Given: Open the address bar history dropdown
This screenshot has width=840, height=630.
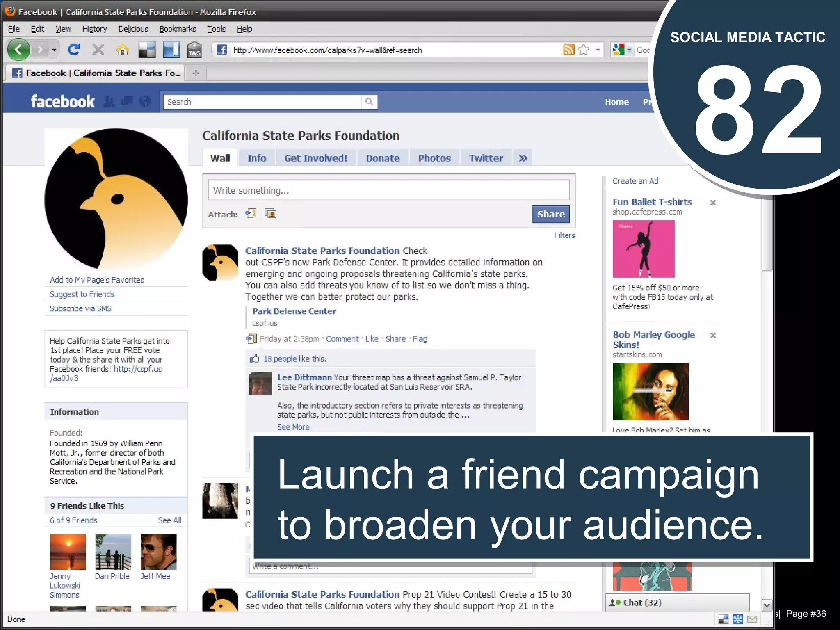Looking at the screenshot, I should (598, 50).
